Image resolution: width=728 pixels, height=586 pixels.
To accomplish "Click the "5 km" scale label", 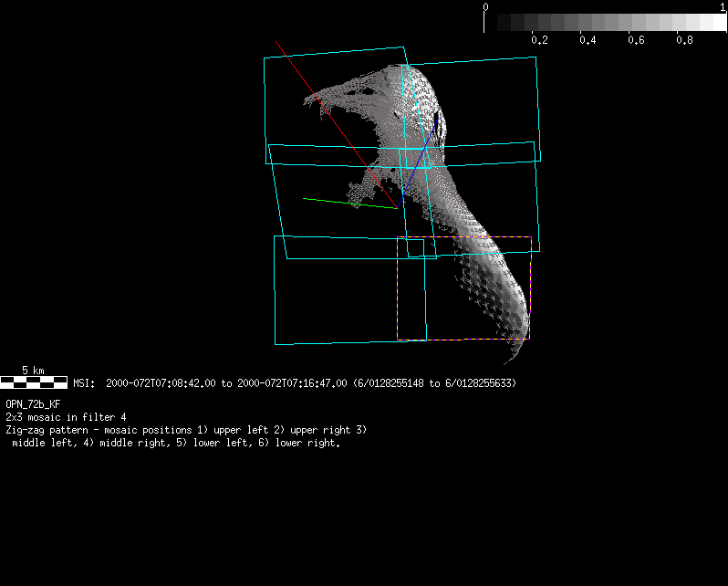I will [x=33, y=371].
